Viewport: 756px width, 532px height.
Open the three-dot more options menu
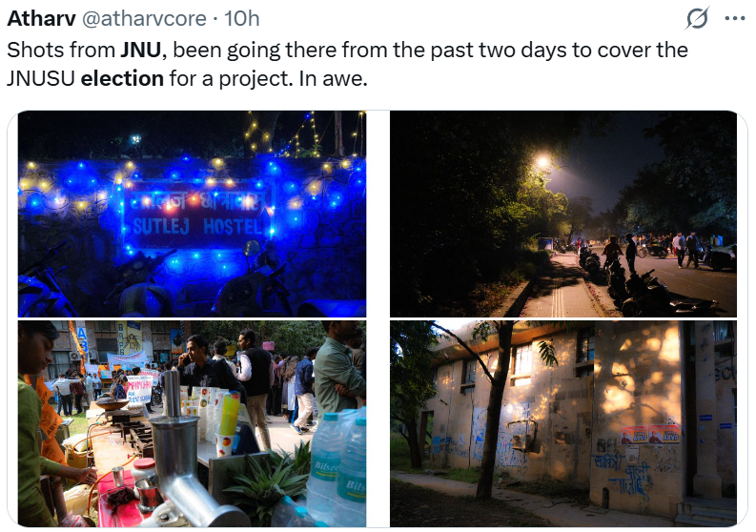click(735, 19)
